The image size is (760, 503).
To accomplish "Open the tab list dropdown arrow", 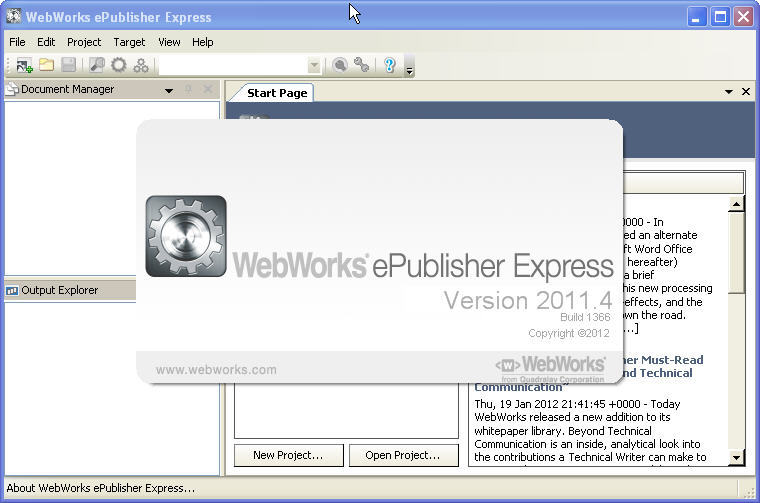I will (x=728, y=92).
